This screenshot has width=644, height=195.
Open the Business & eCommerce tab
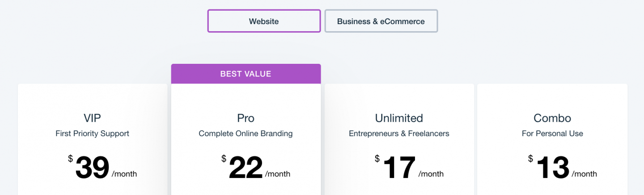(381, 21)
